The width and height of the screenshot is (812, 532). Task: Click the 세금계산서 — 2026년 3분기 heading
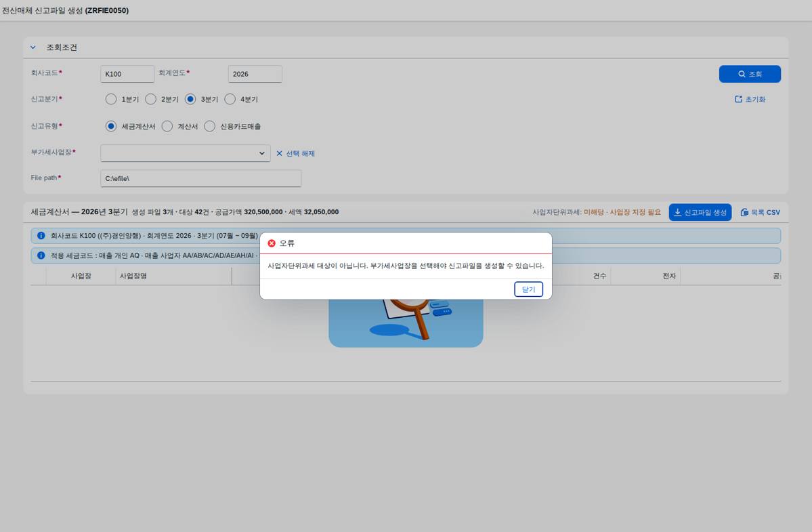coord(79,212)
